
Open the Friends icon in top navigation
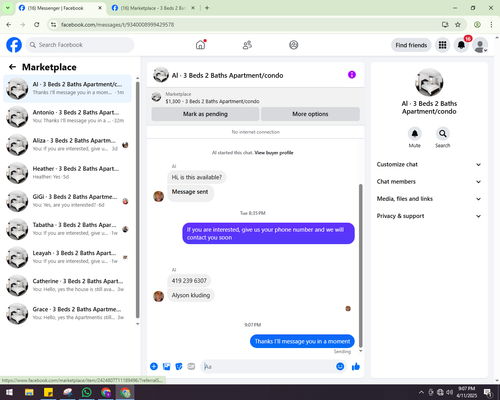point(247,45)
